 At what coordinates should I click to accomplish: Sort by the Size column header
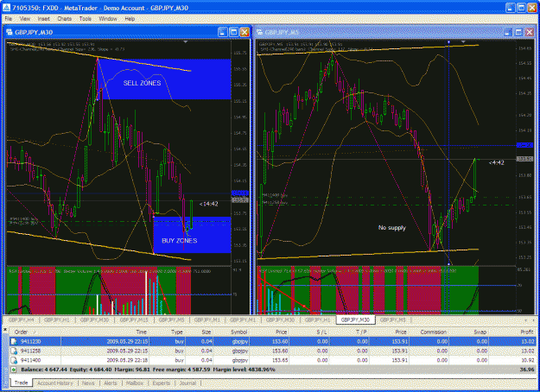point(206,332)
